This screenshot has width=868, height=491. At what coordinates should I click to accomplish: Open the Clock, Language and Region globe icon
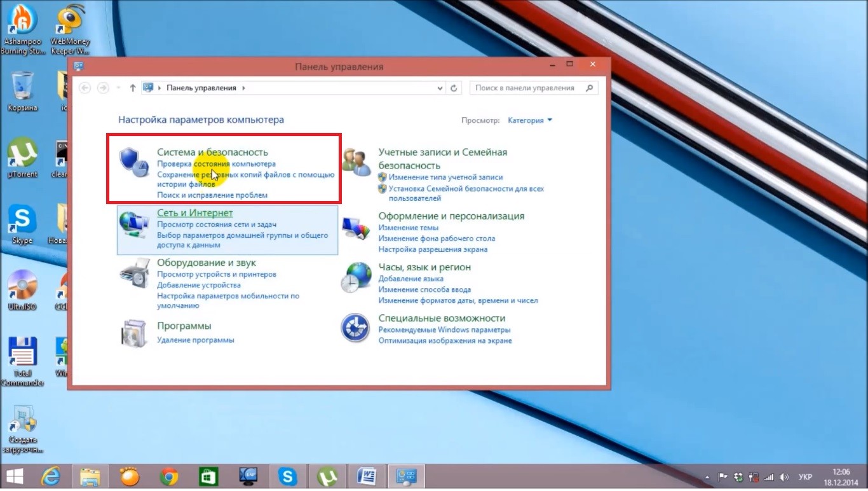pos(356,277)
